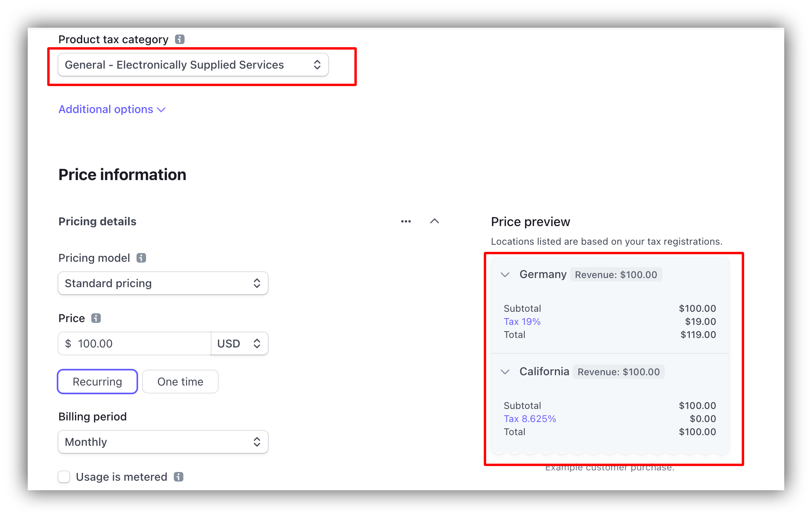The width and height of the screenshot is (812, 518).
Task: Click info icon beside Product tax category
Action: [x=180, y=39]
